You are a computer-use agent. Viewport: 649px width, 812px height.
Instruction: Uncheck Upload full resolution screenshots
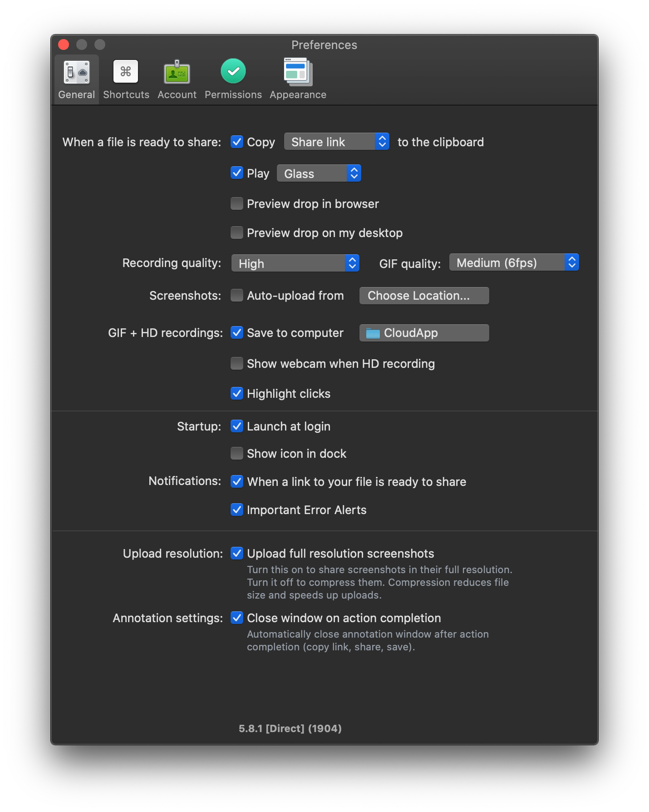[236, 553]
